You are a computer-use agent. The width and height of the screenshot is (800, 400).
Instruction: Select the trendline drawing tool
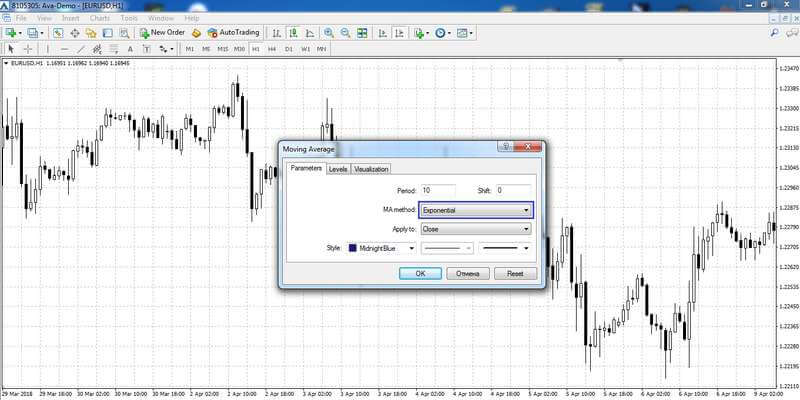pyautogui.click(x=81, y=49)
